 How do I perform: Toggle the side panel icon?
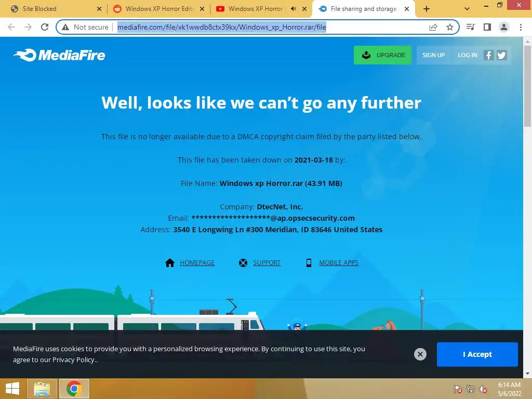pos(487,27)
